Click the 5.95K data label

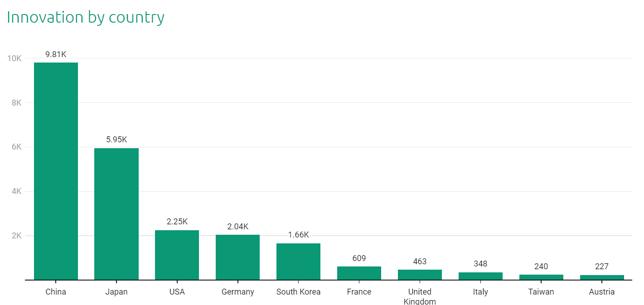[116, 140]
